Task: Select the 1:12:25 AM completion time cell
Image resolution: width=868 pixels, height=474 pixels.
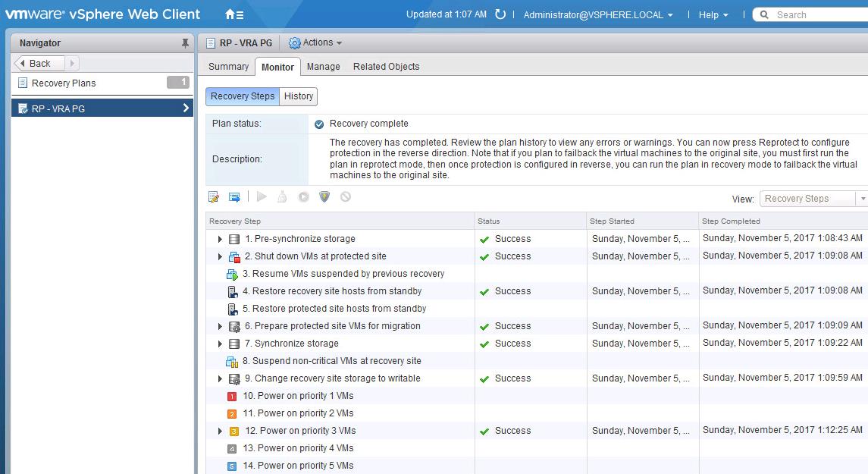Action: [782, 430]
